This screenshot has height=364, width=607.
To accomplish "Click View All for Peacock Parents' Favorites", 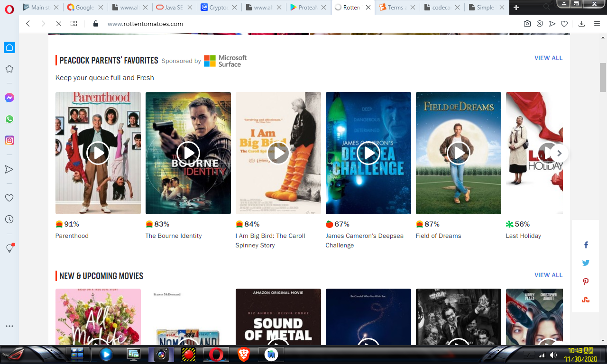I will coord(549,58).
